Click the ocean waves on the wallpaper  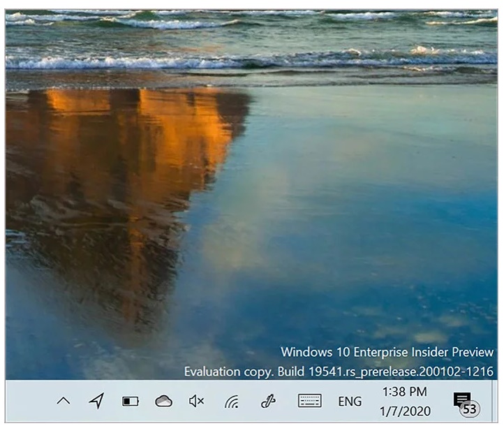pos(251,42)
